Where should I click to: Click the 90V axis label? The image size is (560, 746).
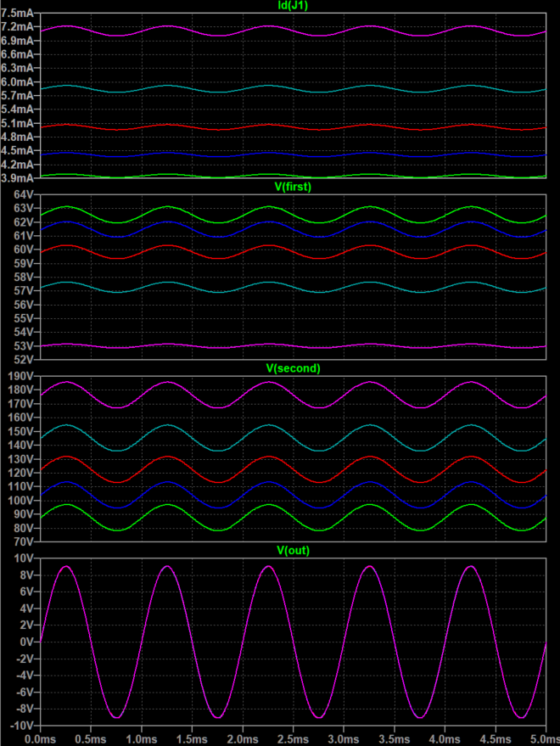pos(24,514)
